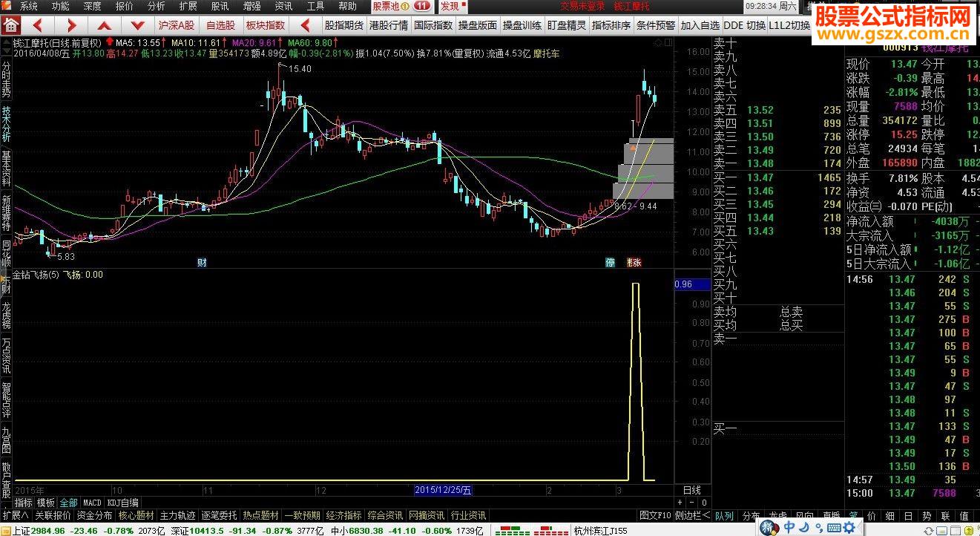Open 帮助 menu
The height and width of the screenshot is (536, 980).
coord(347,6)
